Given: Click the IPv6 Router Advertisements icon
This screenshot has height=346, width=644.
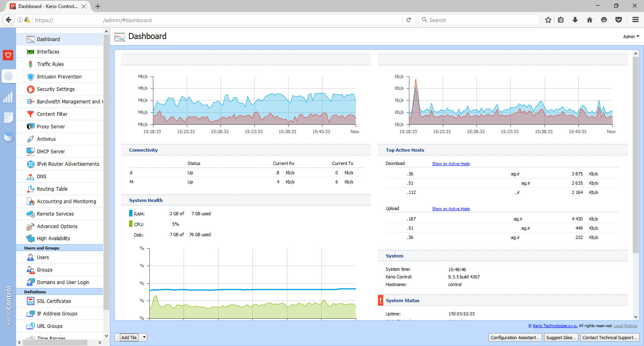Looking at the screenshot, I should pos(31,164).
